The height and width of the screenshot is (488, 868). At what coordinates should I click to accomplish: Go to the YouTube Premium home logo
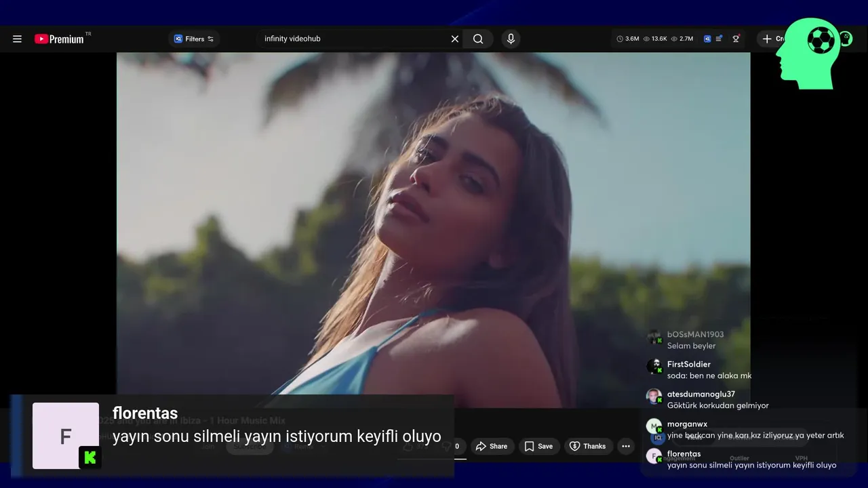tap(60, 39)
